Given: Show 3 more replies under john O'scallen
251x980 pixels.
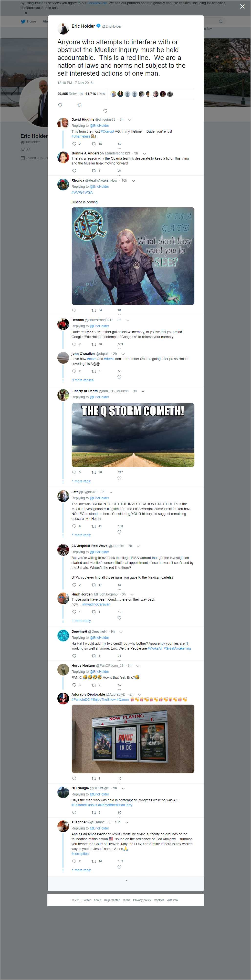Looking at the screenshot, I should [x=82, y=380].
